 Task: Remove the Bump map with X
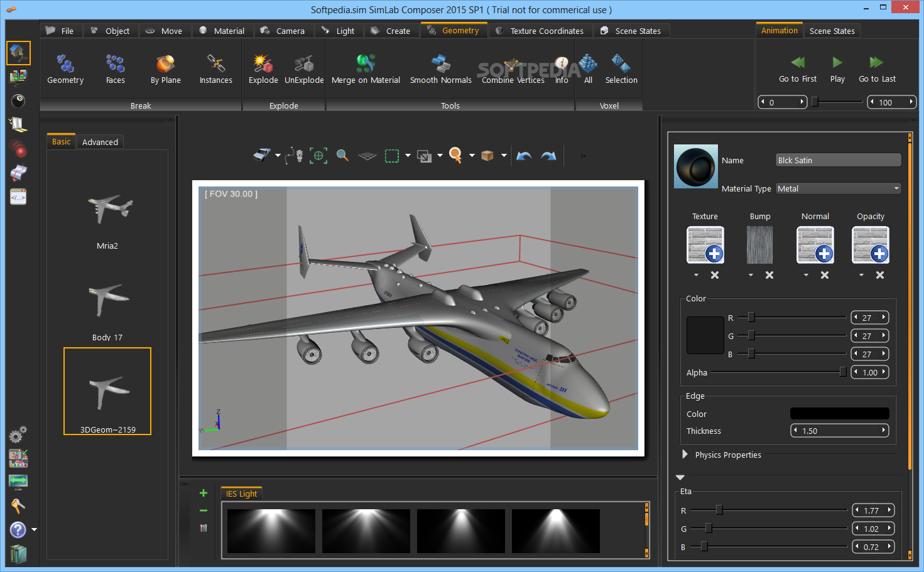[x=769, y=275]
